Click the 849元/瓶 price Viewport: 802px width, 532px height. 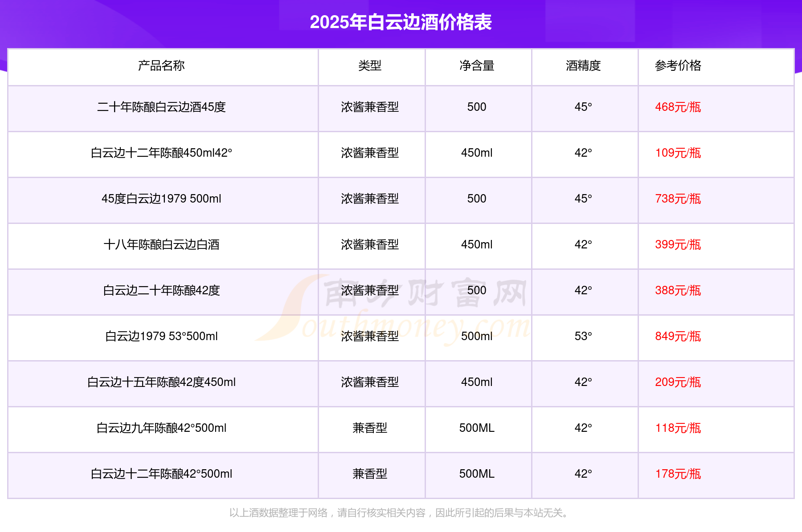[x=678, y=336]
